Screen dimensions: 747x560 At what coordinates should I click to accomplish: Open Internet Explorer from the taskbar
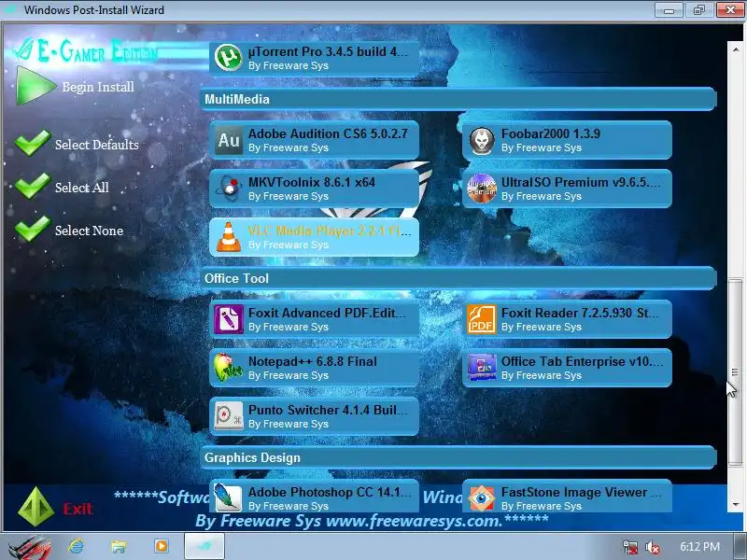[x=76, y=546]
